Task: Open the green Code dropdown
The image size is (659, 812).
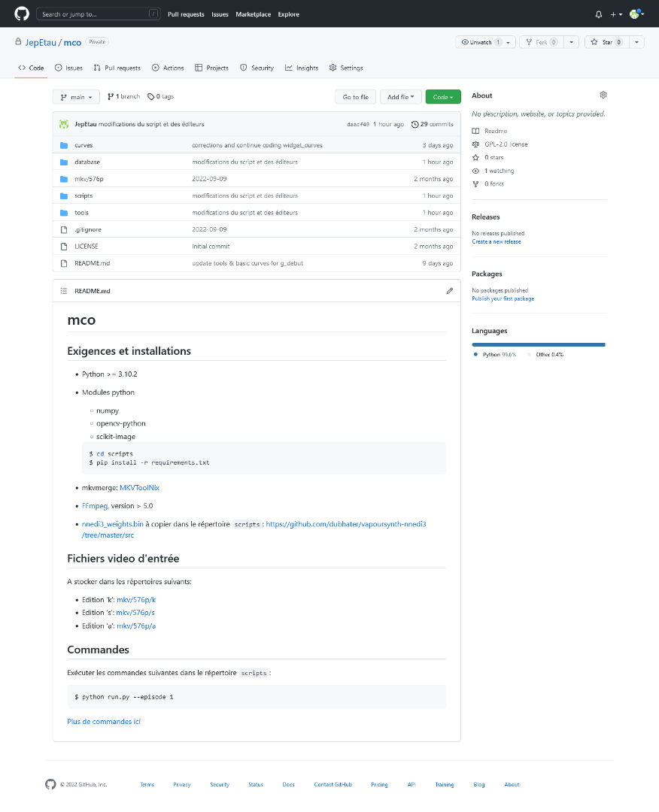Action: click(x=443, y=97)
